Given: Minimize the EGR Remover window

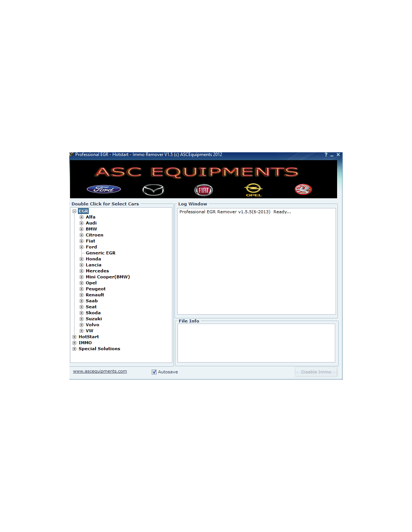Looking at the screenshot, I should click(x=332, y=155).
